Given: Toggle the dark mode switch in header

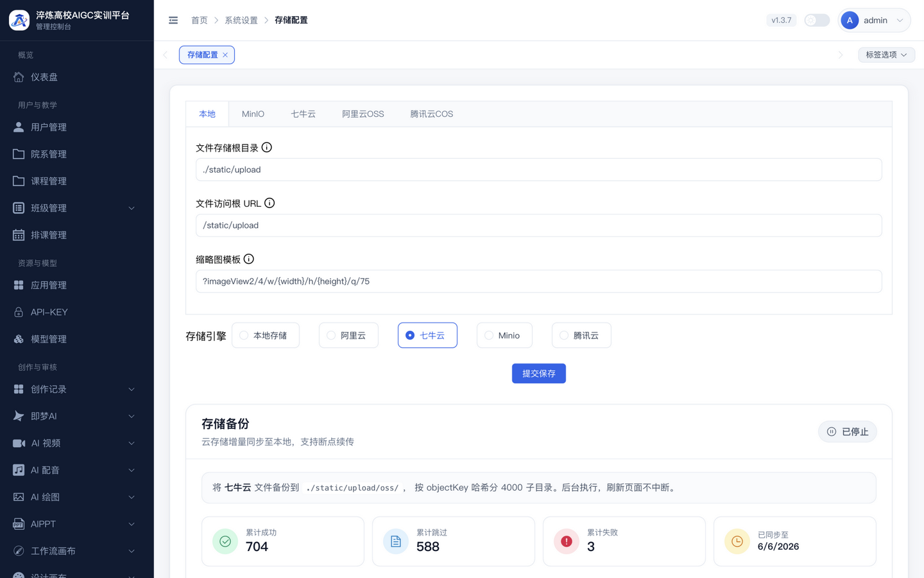Looking at the screenshot, I should (817, 21).
